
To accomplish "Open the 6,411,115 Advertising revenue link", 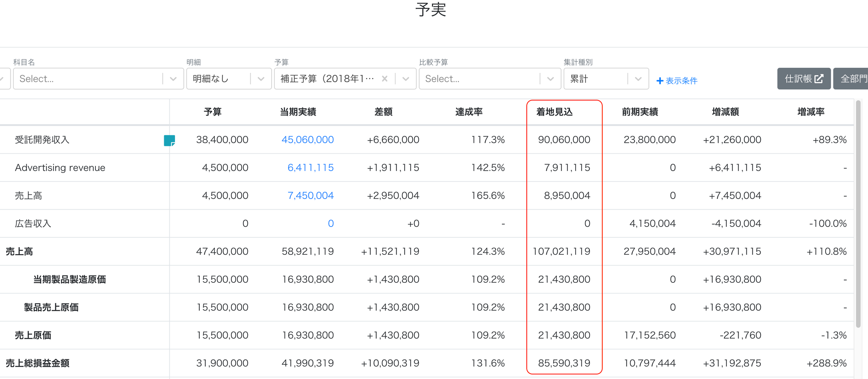I will (x=311, y=167).
